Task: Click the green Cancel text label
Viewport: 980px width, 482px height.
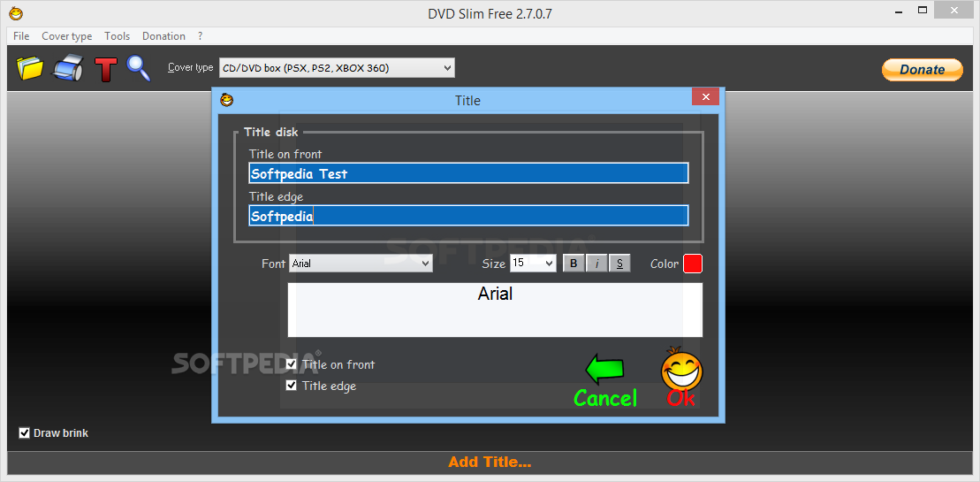Action: (605, 398)
